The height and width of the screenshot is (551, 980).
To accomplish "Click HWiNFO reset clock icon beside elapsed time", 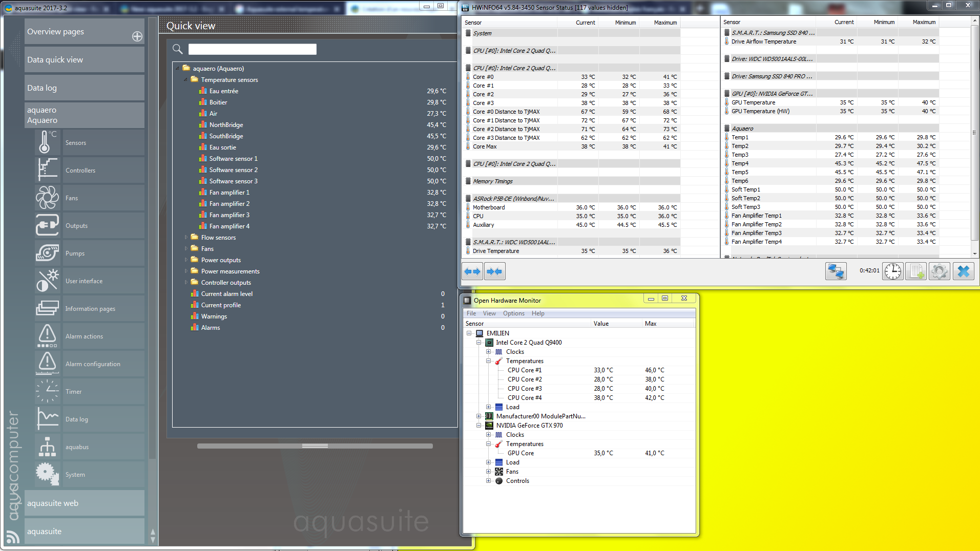I will point(892,271).
